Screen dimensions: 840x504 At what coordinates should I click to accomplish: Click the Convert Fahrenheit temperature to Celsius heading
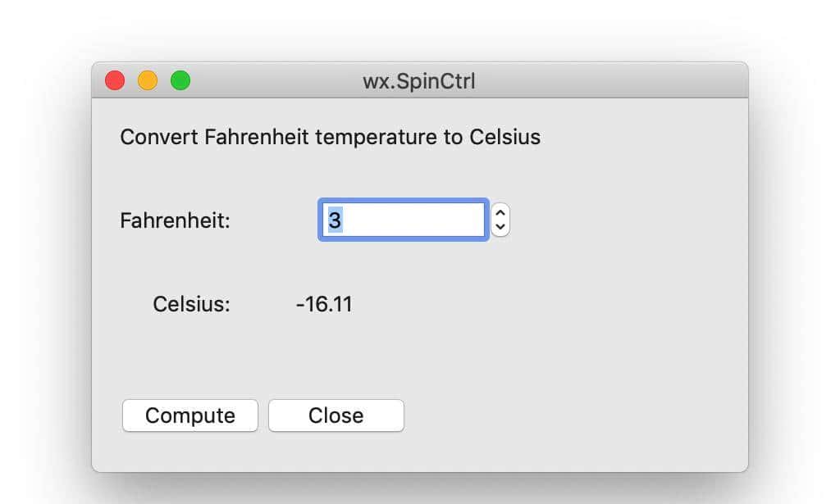tap(330, 137)
